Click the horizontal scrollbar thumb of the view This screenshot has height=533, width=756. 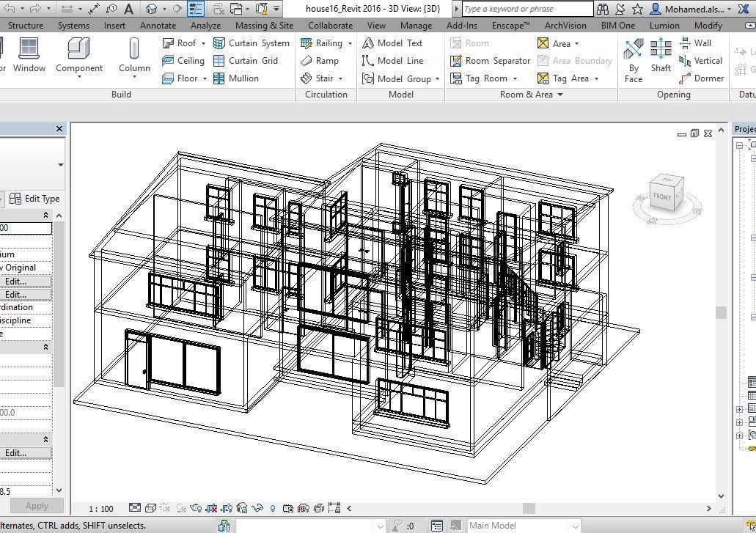pos(529,508)
